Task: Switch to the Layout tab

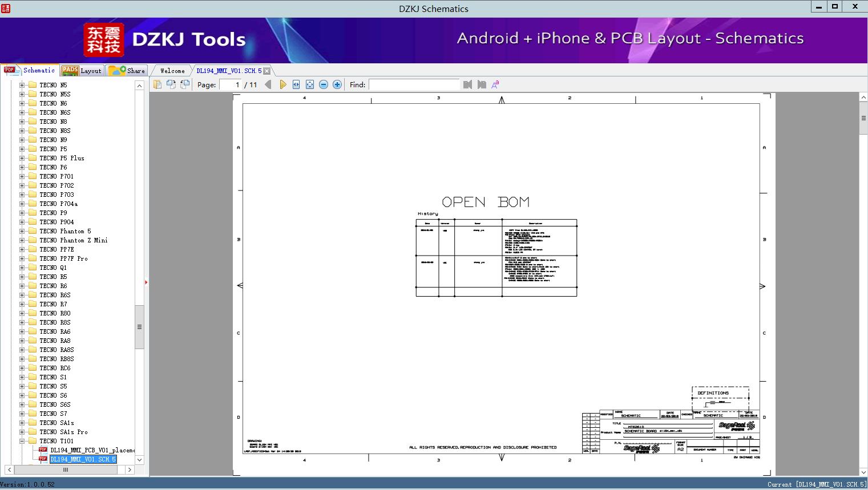Action: (82, 70)
